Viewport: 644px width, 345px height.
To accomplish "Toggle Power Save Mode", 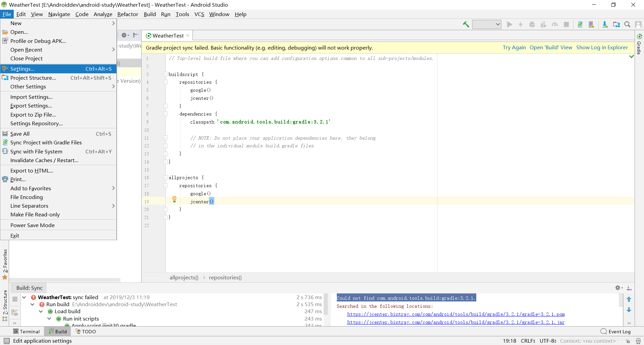I will pos(58,225).
